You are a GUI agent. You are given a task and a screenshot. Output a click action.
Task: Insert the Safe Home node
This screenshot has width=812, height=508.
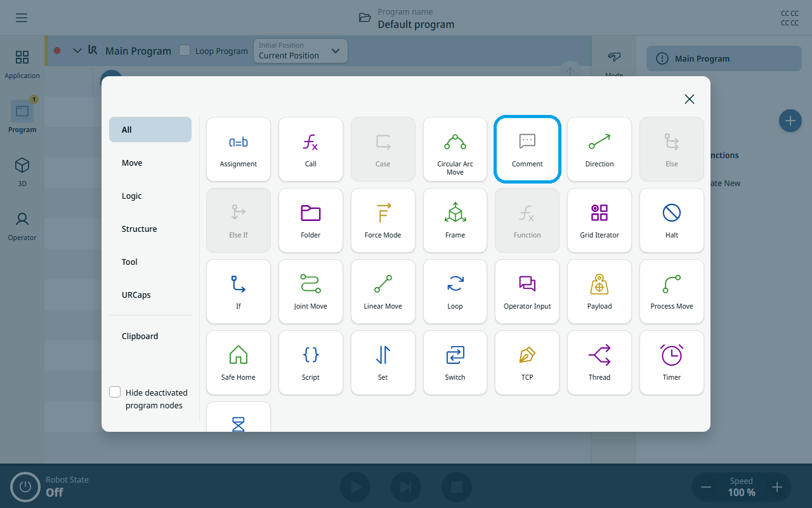pos(239,363)
